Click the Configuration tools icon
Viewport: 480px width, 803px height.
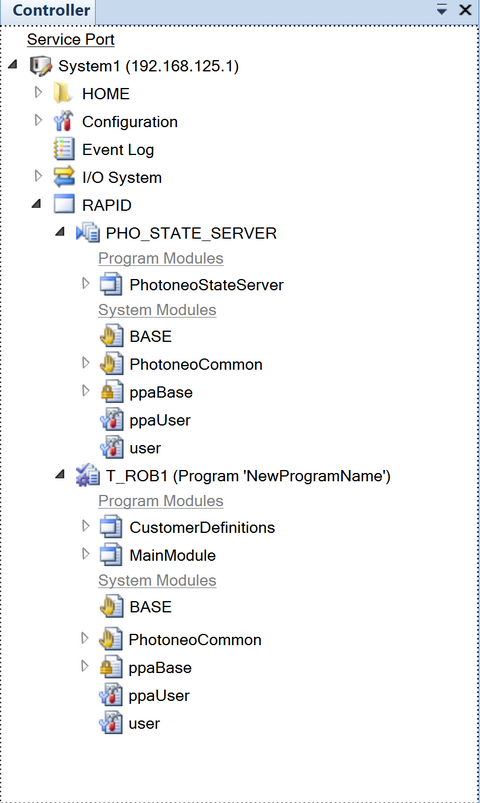point(64,121)
